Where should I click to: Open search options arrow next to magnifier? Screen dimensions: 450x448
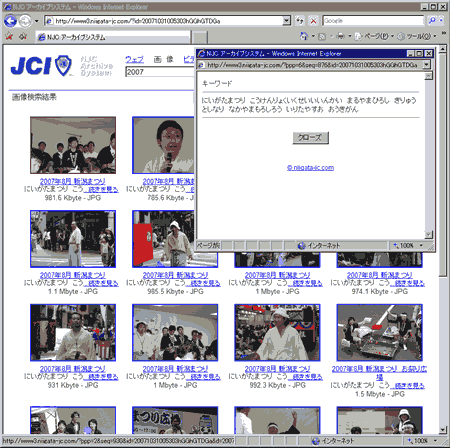[x=442, y=21]
